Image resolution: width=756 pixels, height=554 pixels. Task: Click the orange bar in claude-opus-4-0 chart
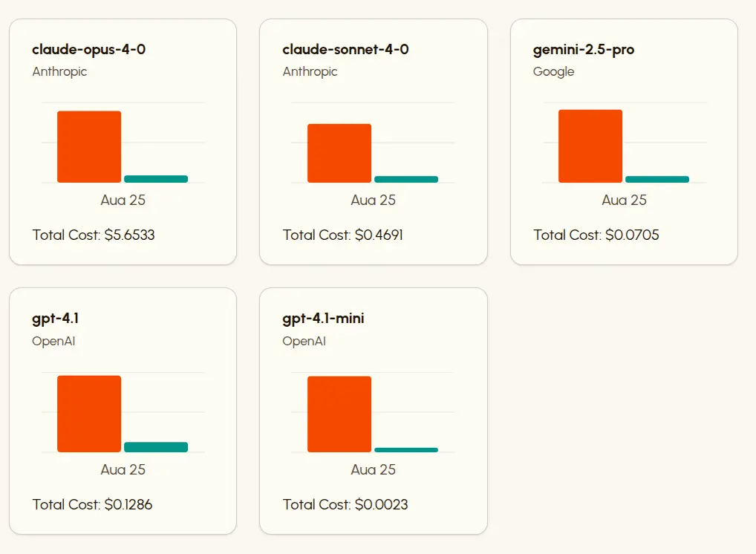89,146
